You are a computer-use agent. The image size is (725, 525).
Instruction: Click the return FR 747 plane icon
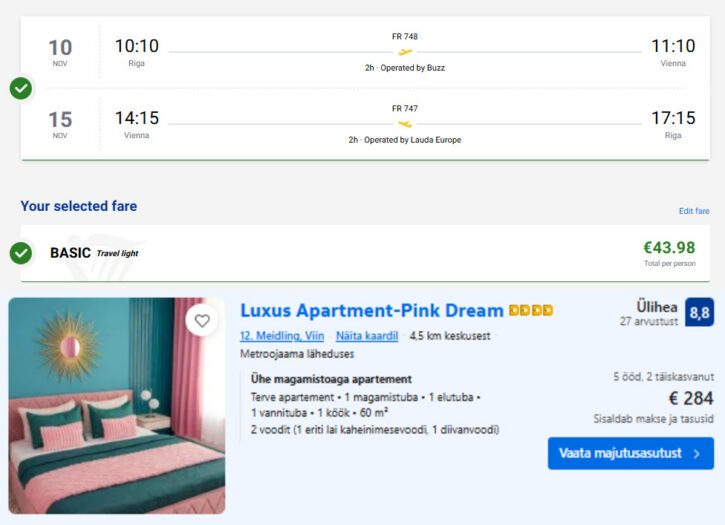point(405,123)
